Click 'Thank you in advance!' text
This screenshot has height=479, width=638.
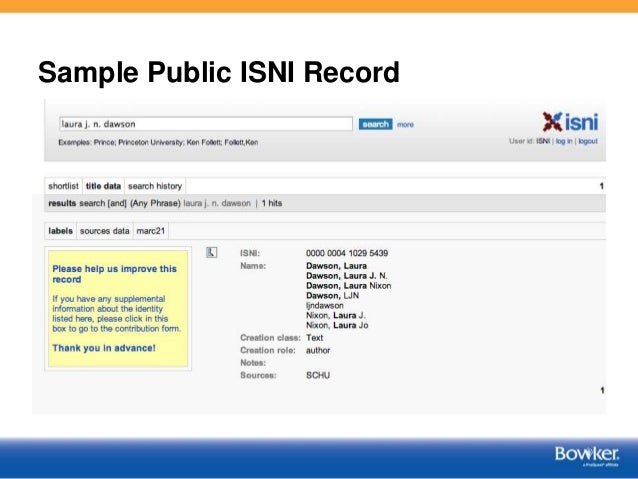click(104, 348)
